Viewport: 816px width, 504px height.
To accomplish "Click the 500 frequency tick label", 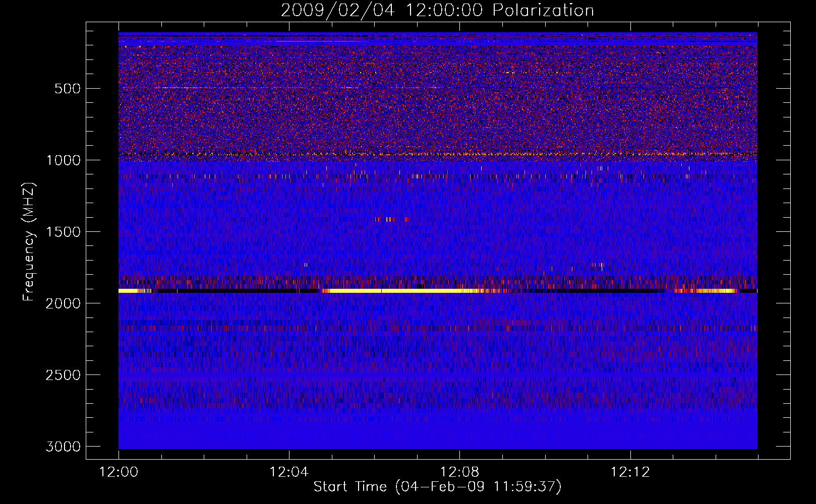I will (x=68, y=89).
